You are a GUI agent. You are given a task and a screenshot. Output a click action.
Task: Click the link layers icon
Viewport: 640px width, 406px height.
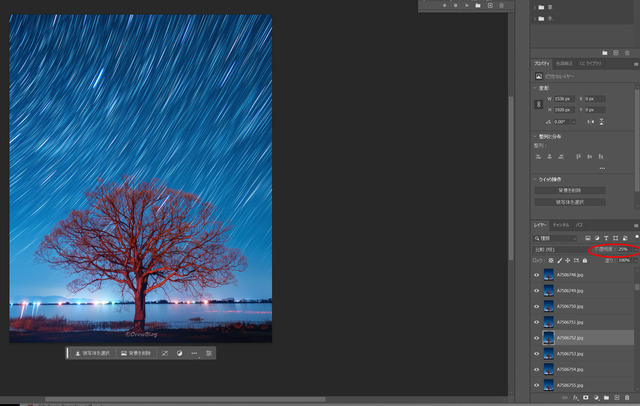tap(565, 397)
